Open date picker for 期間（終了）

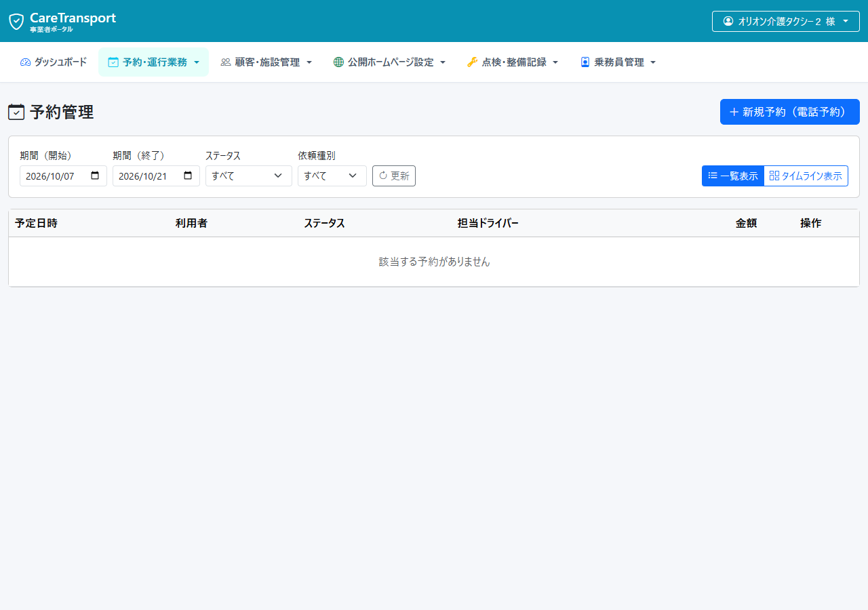[188, 176]
